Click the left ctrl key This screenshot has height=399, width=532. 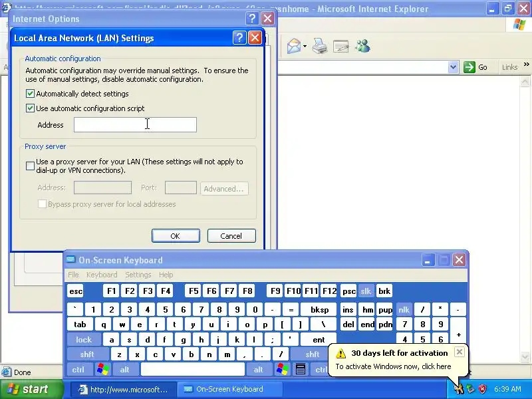[x=80, y=369]
